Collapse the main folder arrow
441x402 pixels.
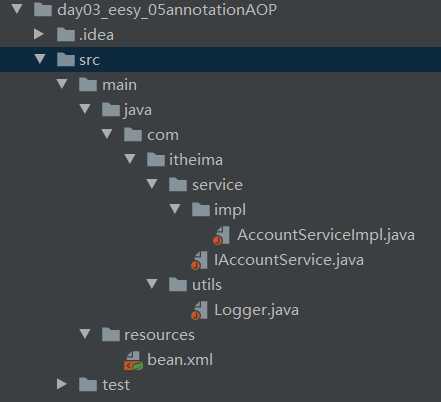pyautogui.click(x=62, y=84)
